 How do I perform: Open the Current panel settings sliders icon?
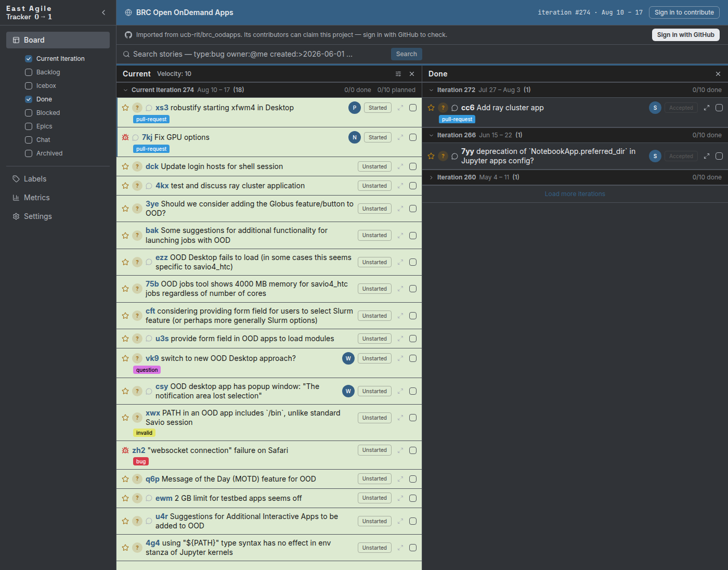pyautogui.click(x=398, y=74)
